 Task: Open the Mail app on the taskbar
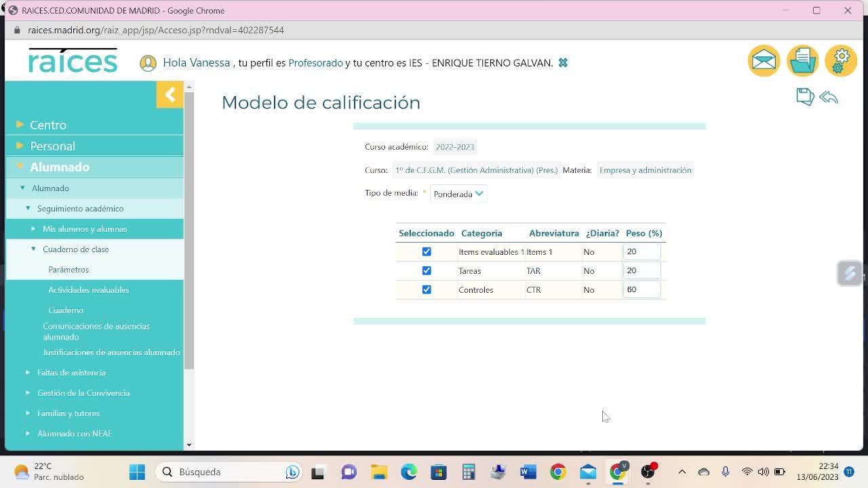588,472
